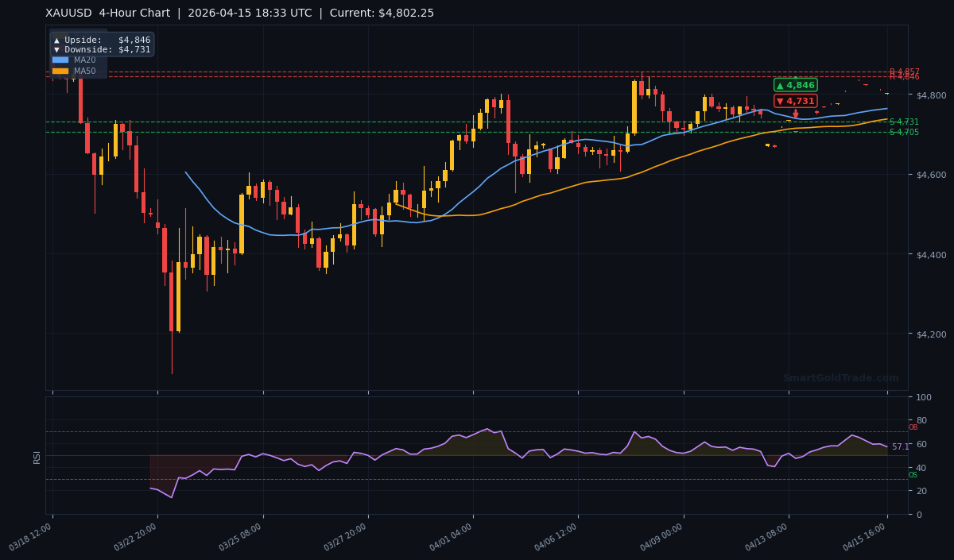Expand the R 4,857 resistance label
Viewport: 954px width, 560px height.
tap(905, 71)
